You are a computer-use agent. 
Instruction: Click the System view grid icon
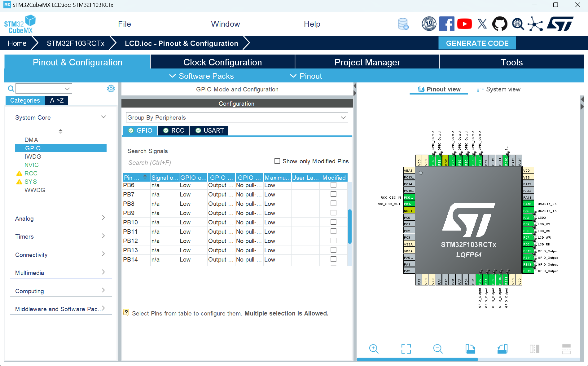click(x=480, y=89)
